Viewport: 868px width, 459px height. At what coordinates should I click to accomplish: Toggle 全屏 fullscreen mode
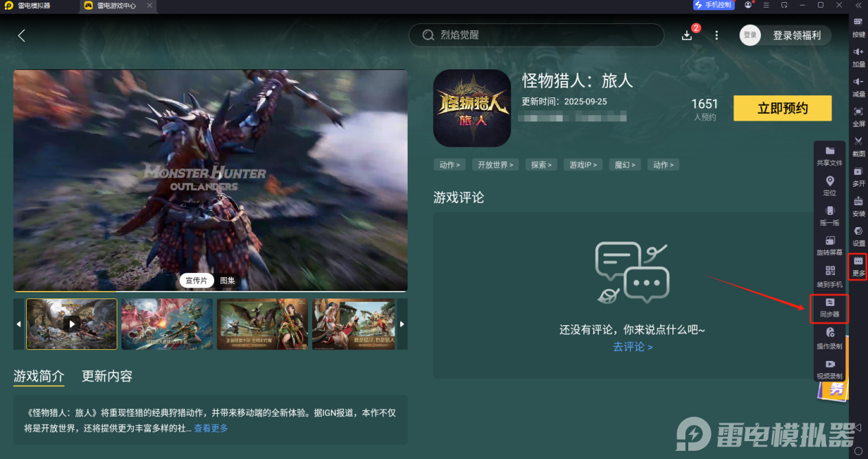(x=858, y=117)
